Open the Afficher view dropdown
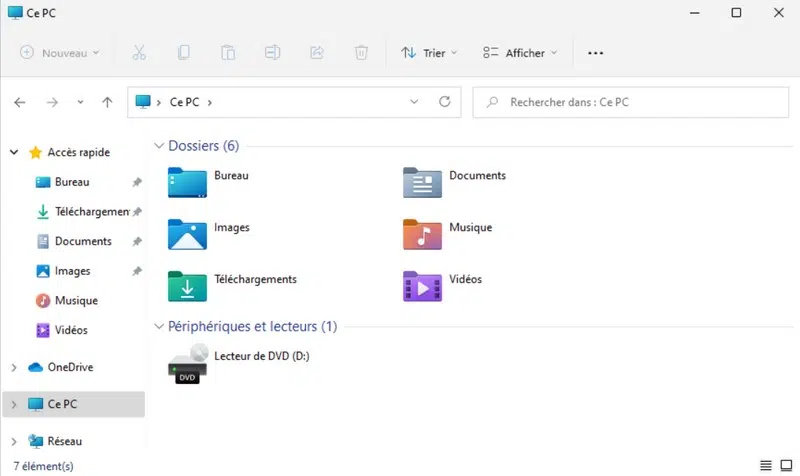This screenshot has height=476, width=800. pos(520,53)
